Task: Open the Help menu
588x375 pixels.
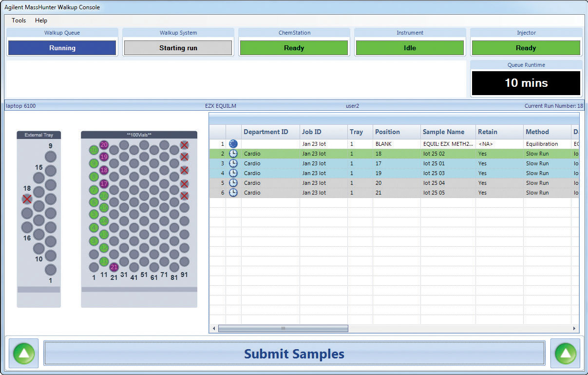Action: [41, 20]
